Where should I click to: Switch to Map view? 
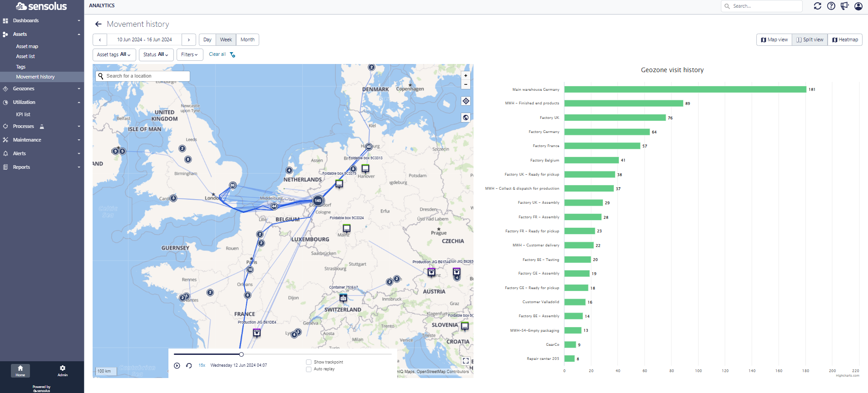click(774, 40)
